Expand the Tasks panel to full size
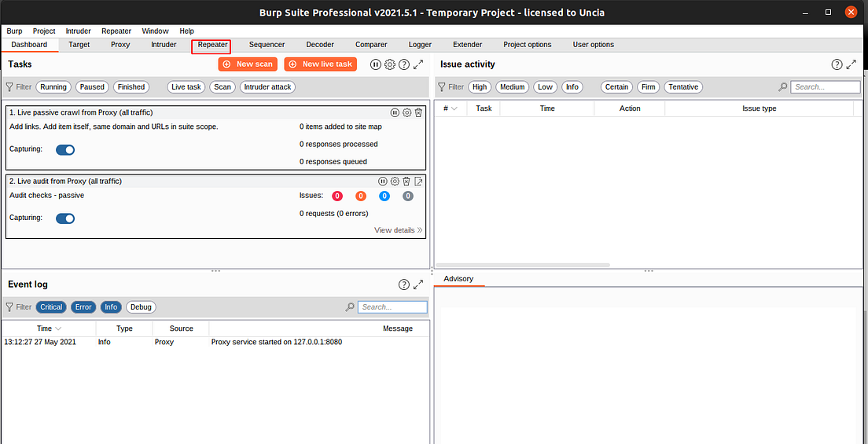 418,64
